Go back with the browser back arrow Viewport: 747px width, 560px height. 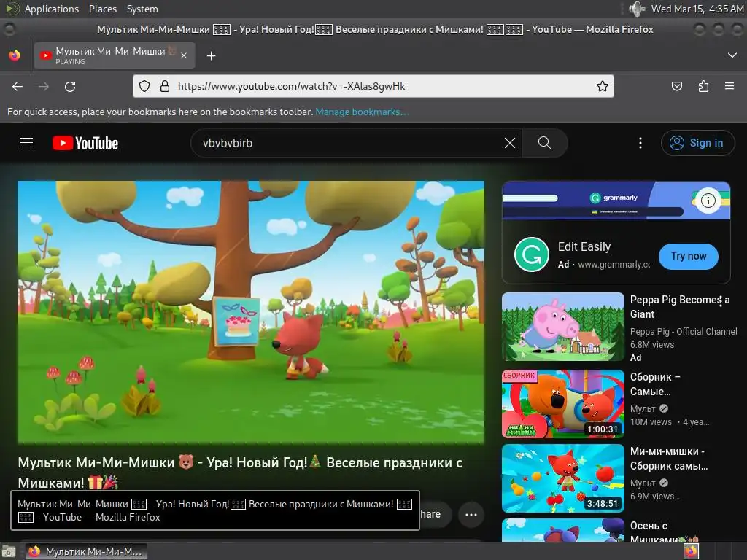18,87
